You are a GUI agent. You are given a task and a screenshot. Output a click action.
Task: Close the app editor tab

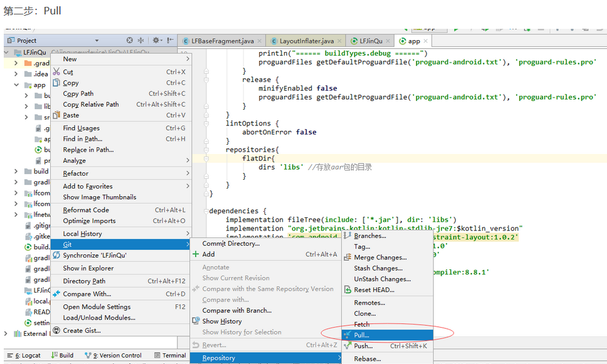point(426,41)
